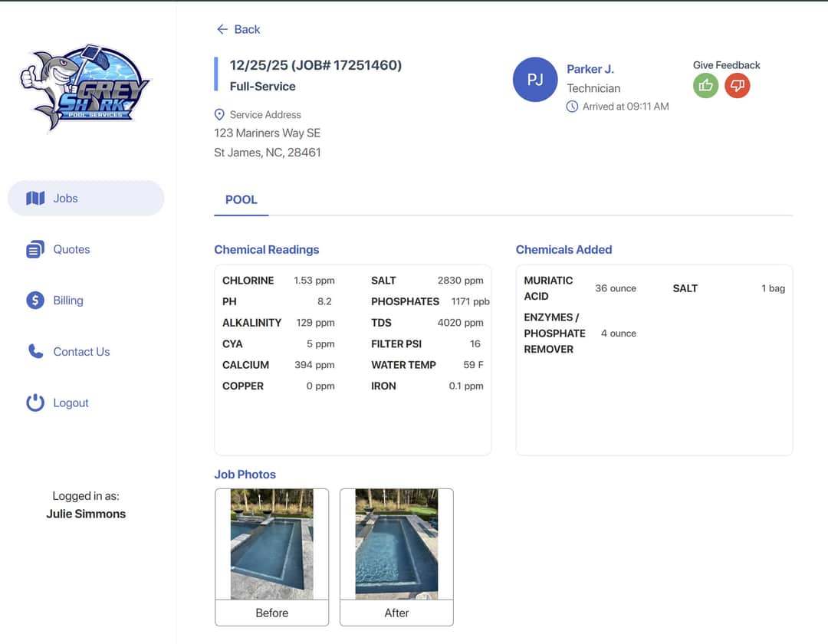Screen dimensions: 828x644
Task: Click the WATER TEMP value 59 F
Action: pos(473,365)
